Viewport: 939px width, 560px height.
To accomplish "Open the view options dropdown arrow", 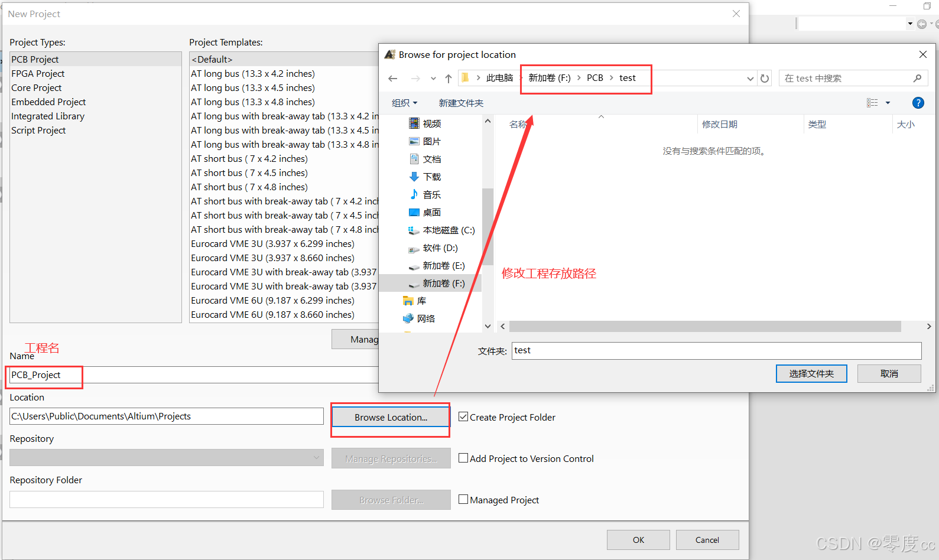I will pos(888,103).
